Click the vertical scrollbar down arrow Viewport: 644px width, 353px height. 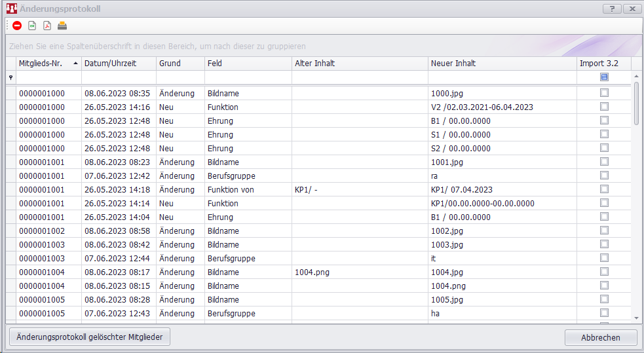click(x=636, y=318)
